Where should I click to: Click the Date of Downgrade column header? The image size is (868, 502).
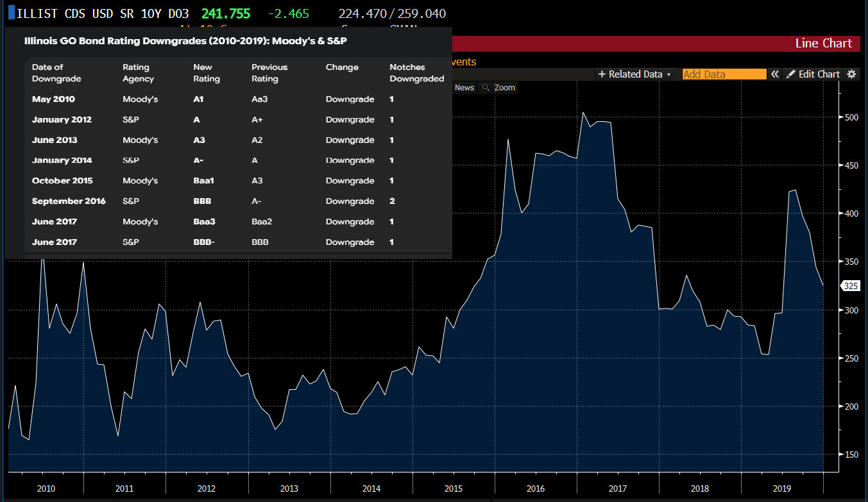pos(56,73)
